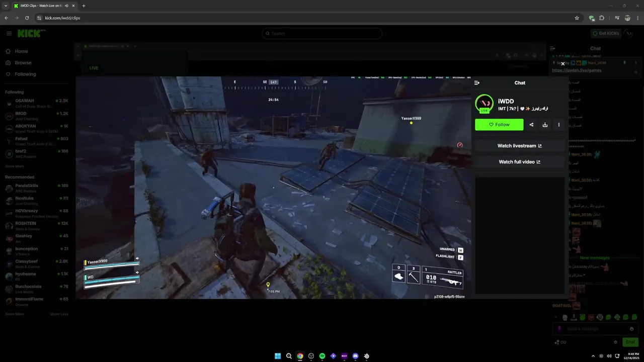
Task: Open the browser extensions puzzle icon
Action: coord(602,18)
